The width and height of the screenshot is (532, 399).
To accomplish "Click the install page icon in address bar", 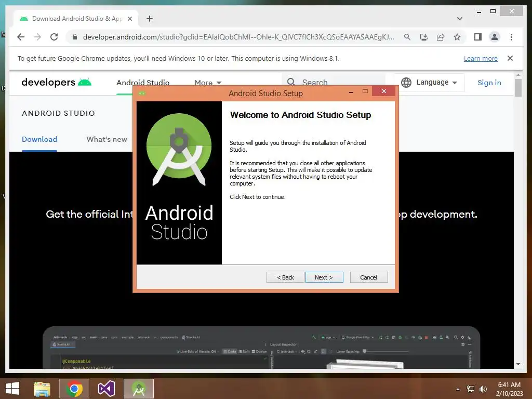I will pos(424,37).
